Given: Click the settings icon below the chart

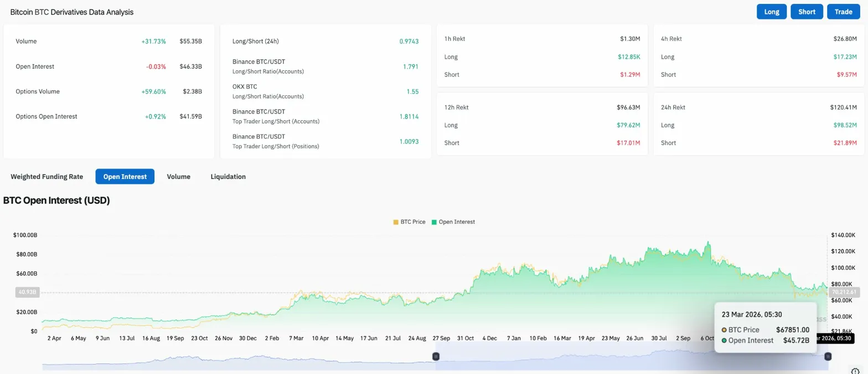Looking at the screenshot, I should click(855, 370).
